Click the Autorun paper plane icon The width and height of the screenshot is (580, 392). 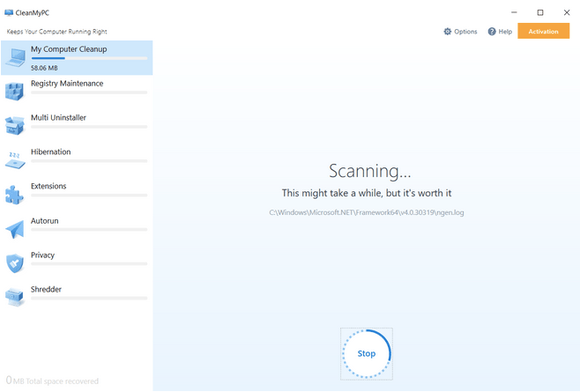(15, 229)
